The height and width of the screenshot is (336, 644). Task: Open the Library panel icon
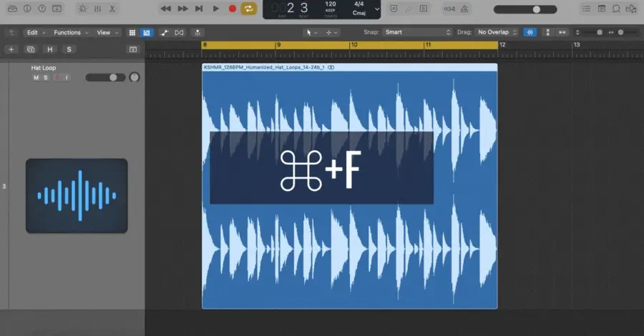13,9
